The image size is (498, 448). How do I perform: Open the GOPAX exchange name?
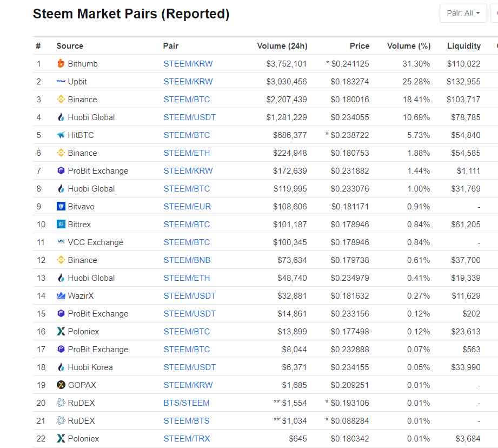82,385
